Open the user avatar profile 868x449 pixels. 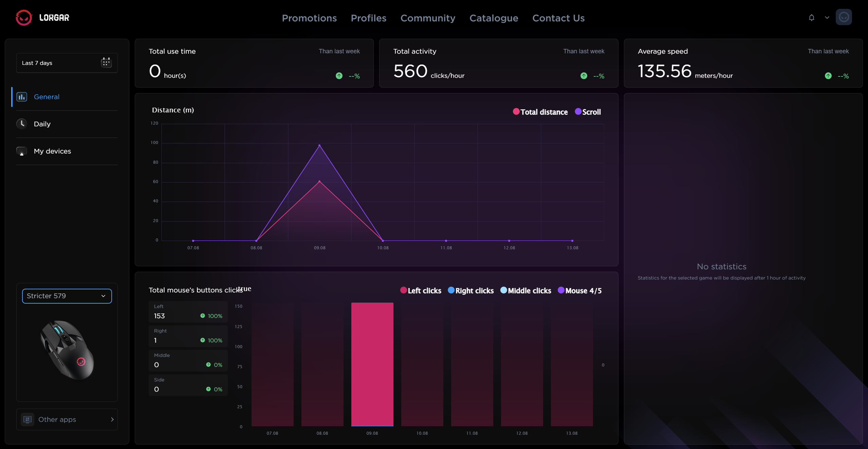[x=844, y=17]
